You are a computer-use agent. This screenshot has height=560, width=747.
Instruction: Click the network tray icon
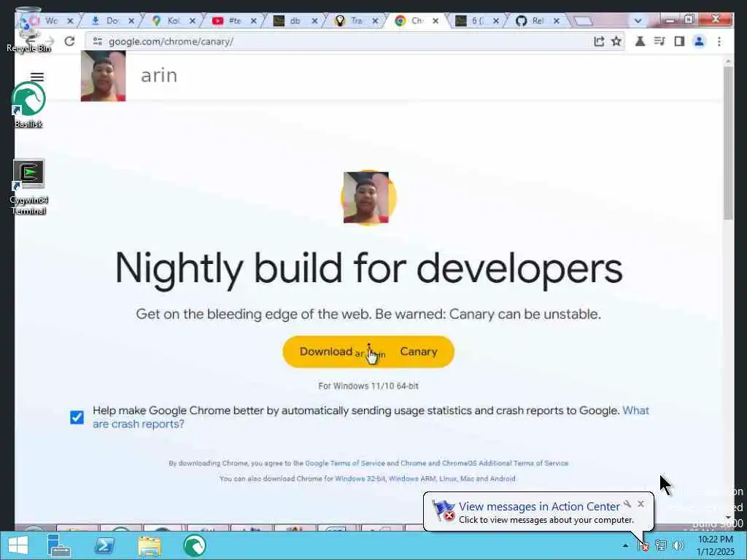tap(661, 545)
